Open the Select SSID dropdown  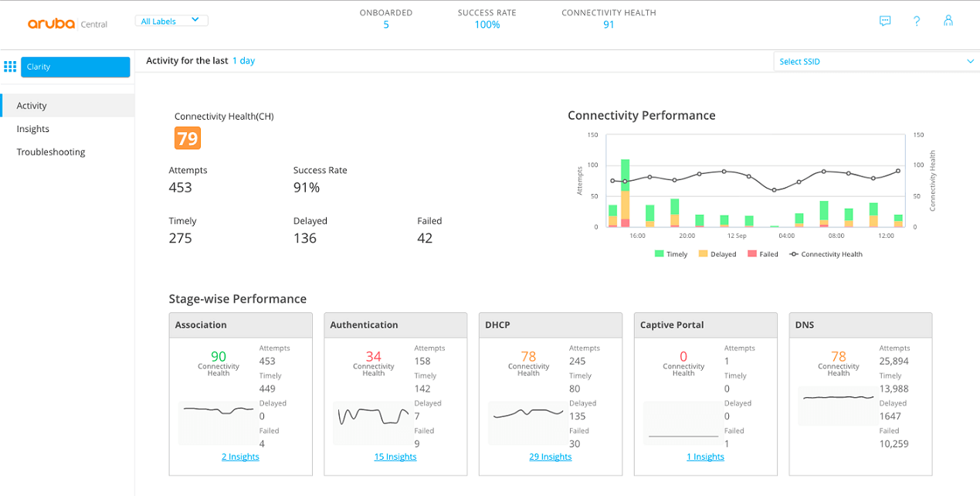(876, 61)
